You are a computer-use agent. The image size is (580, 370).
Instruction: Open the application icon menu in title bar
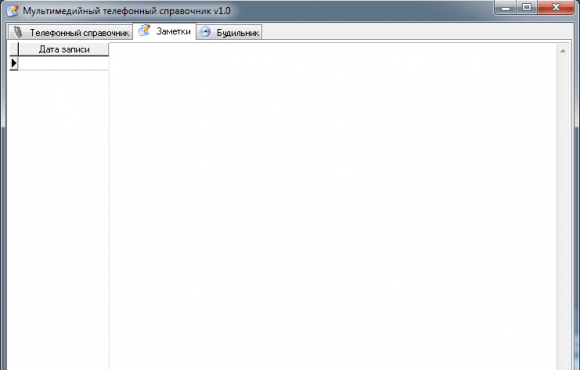pos(12,10)
